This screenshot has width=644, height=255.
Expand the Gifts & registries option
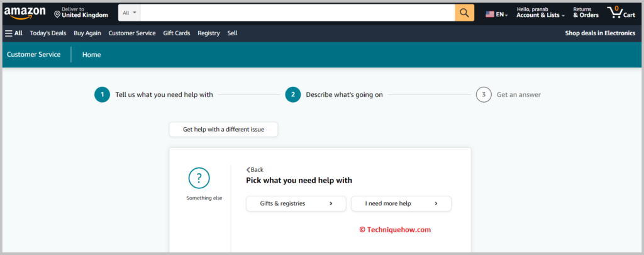(x=296, y=203)
